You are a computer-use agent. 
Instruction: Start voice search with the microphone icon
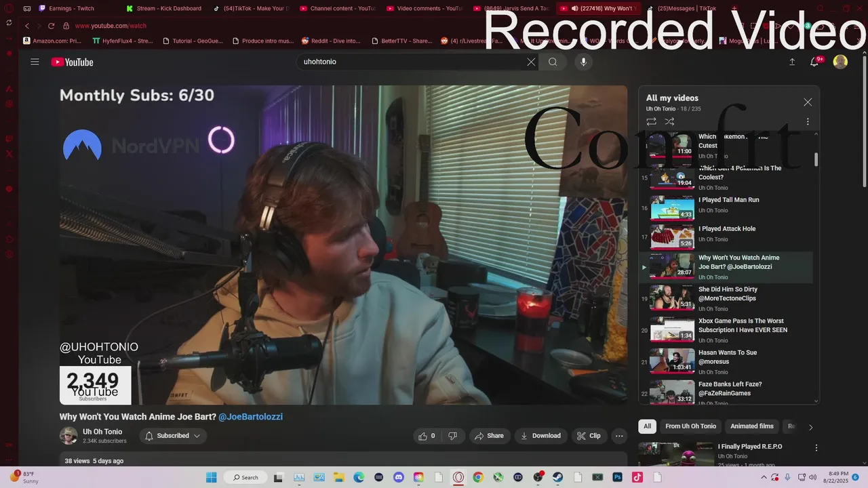click(x=583, y=62)
